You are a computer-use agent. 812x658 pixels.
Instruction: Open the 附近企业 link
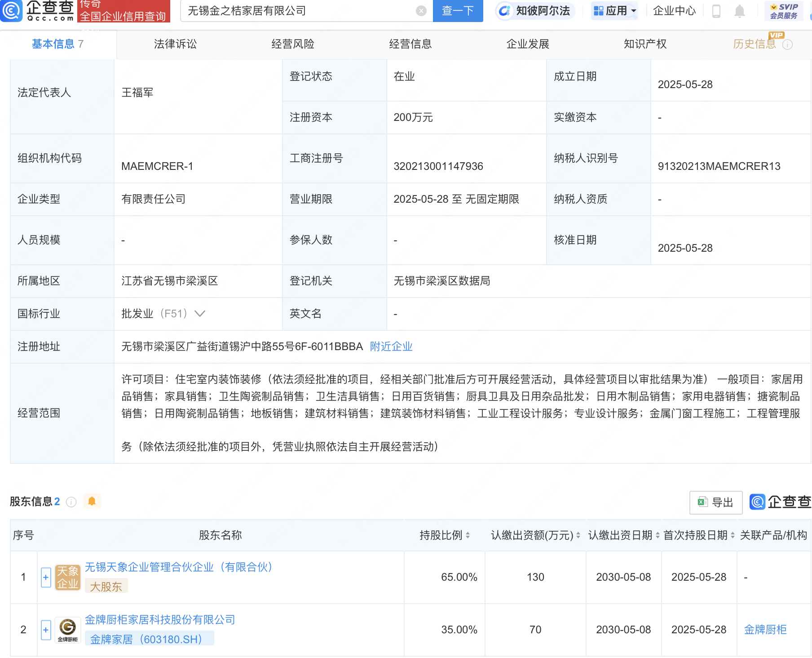391,347
